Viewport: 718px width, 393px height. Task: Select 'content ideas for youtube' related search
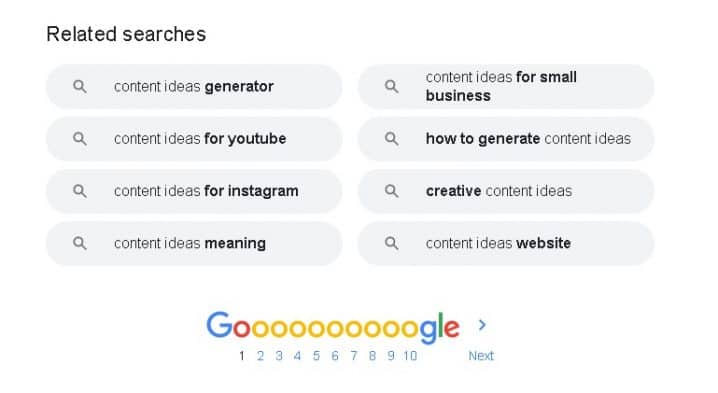(194, 139)
